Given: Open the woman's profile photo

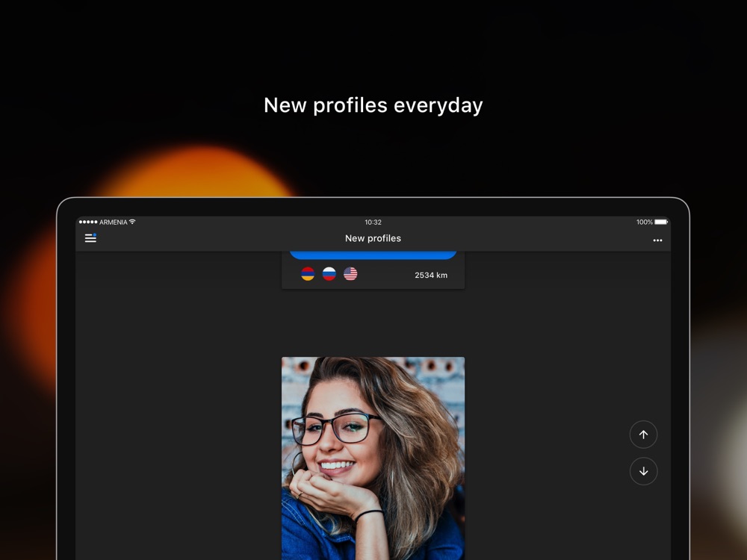Looking at the screenshot, I should tap(373, 458).
